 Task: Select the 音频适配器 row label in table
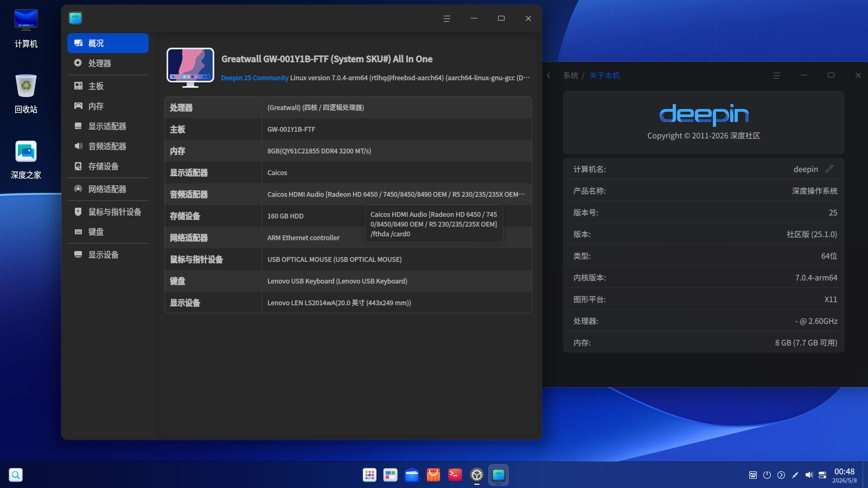point(189,195)
